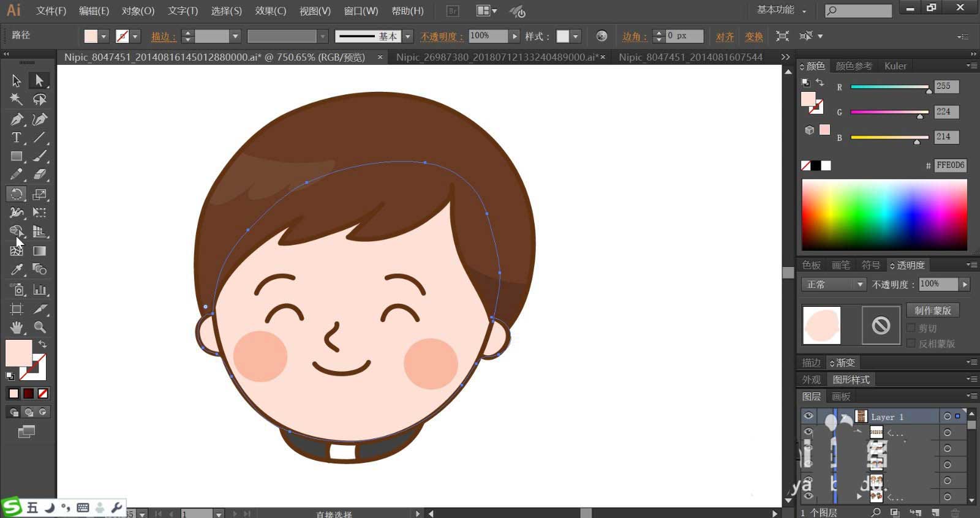Switch to the Hand tool
The width and height of the screenshot is (980, 518).
17,327
